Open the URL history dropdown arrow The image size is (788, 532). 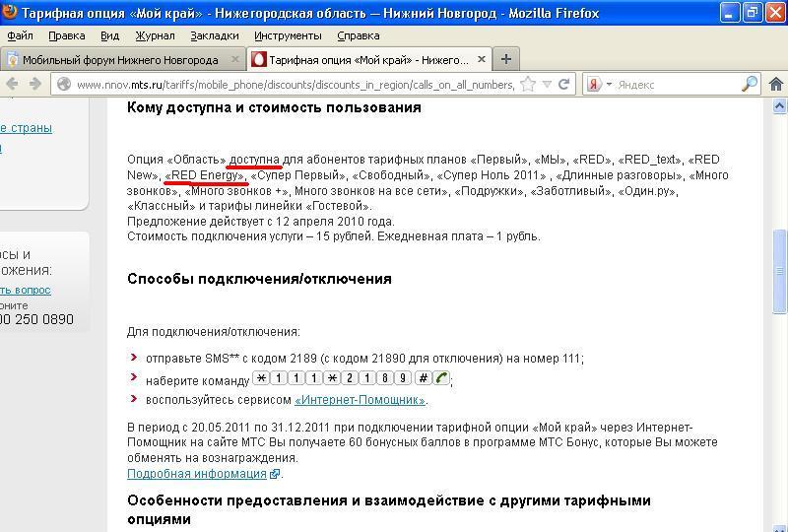click(548, 85)
